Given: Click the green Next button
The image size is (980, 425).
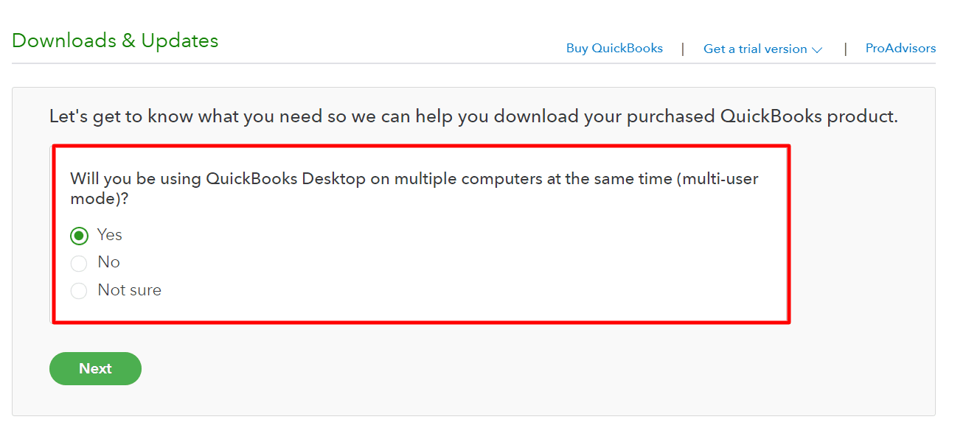Looking at the screenshot, I should tap(95, 368).
